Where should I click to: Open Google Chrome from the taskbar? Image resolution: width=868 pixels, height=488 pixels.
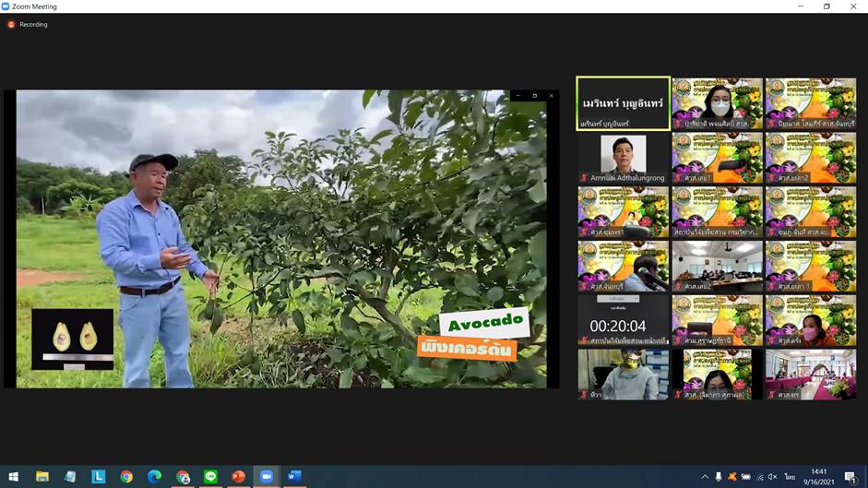tap(126, 477)
